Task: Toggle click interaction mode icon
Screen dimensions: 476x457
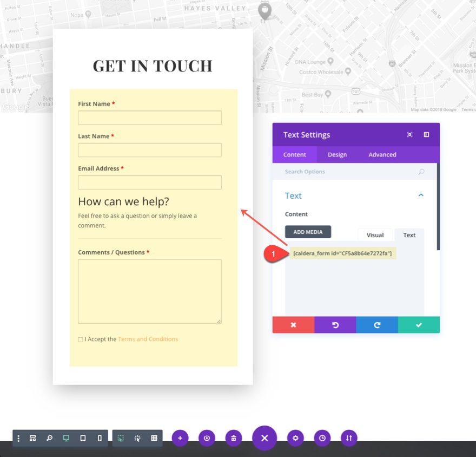Action: 137,438
